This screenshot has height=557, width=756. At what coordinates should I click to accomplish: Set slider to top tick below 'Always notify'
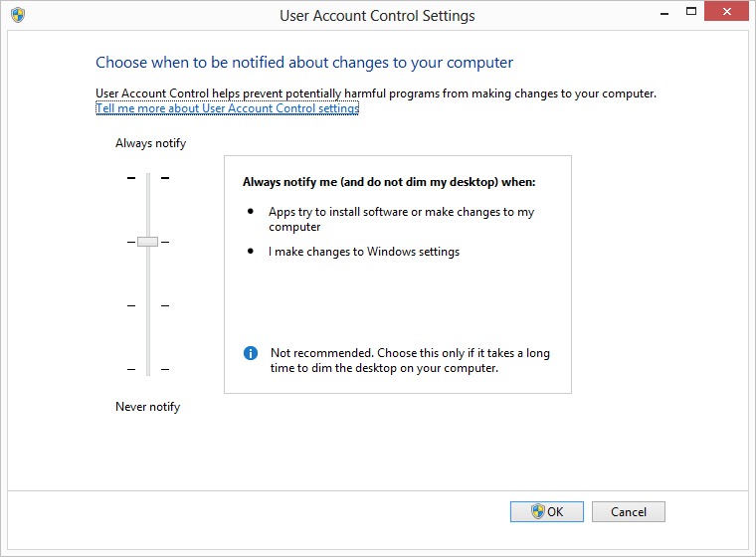(147, 178)
